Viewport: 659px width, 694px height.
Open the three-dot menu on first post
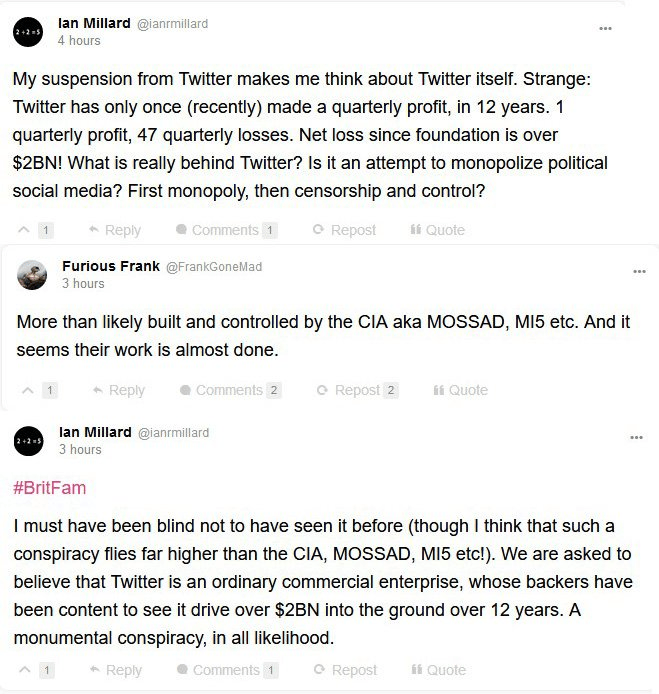(605, 29)
